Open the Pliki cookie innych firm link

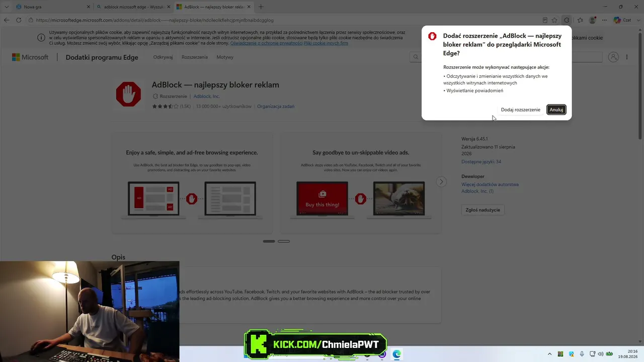point(326,43)
